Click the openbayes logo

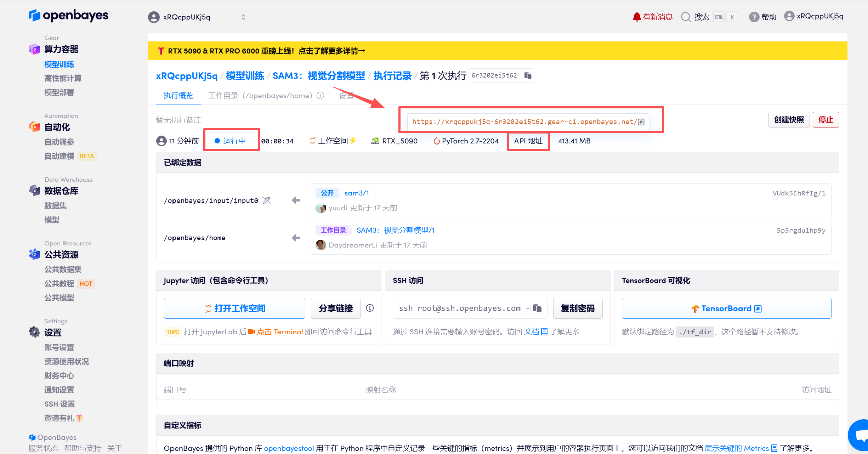tap(68, 16)
